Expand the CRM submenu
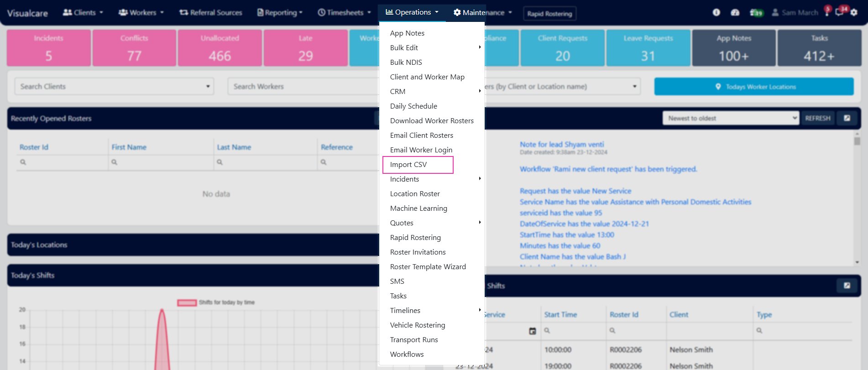The height and width of the screenshot is (370, 868). point(432,91)
